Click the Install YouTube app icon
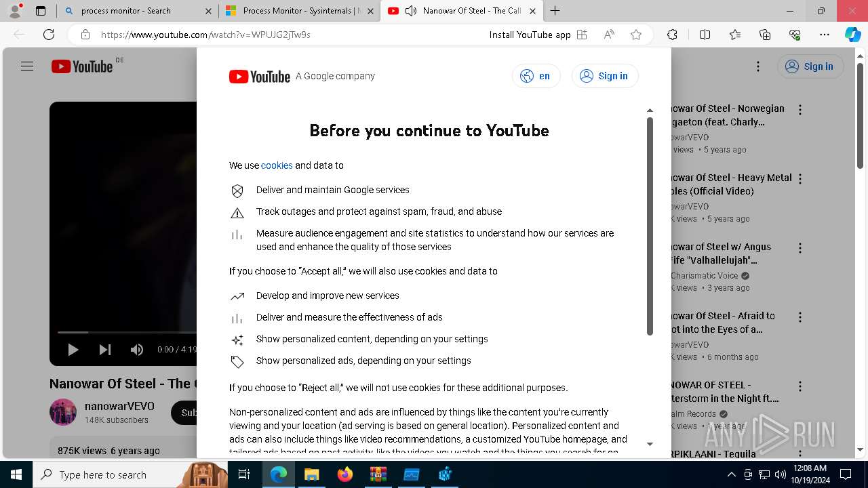The width and height of the screenshot is (868, 488). coord(582,35)
